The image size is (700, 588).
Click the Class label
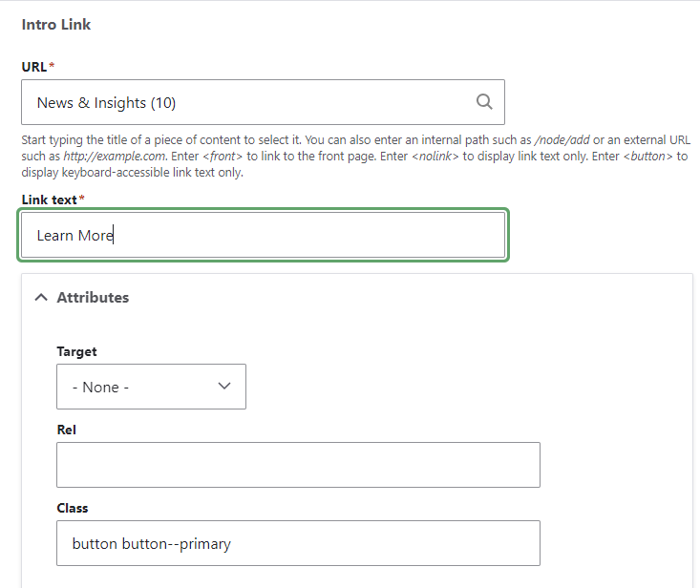tap(73, 508)
